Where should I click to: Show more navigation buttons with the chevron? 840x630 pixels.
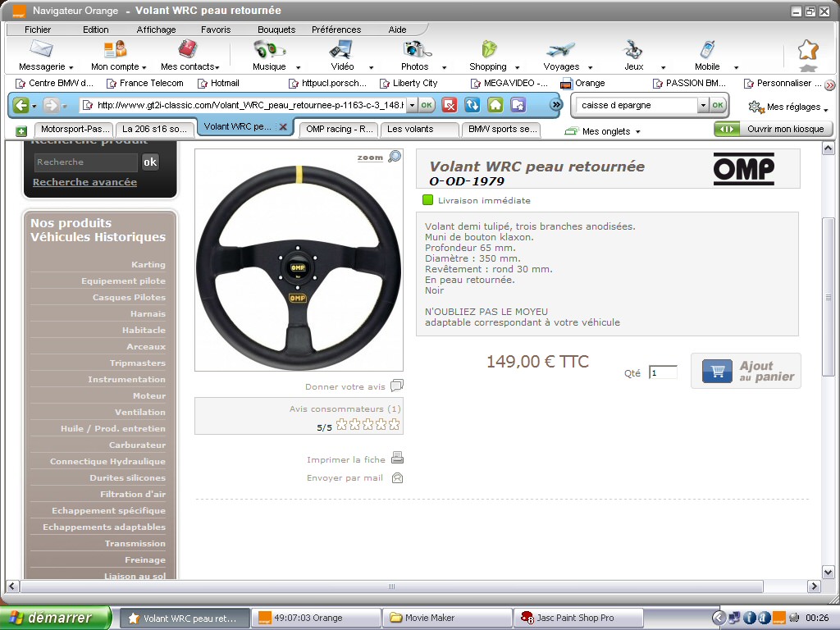(556, 104)
